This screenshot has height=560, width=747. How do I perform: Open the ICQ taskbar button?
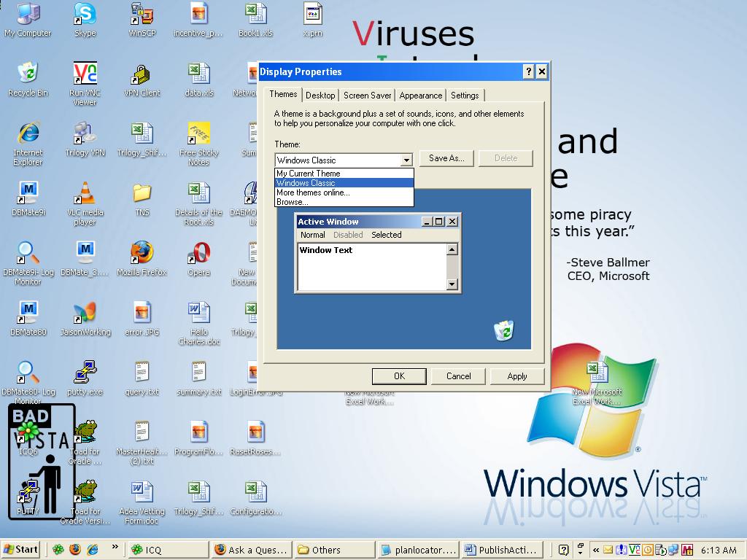coord(169,550)
